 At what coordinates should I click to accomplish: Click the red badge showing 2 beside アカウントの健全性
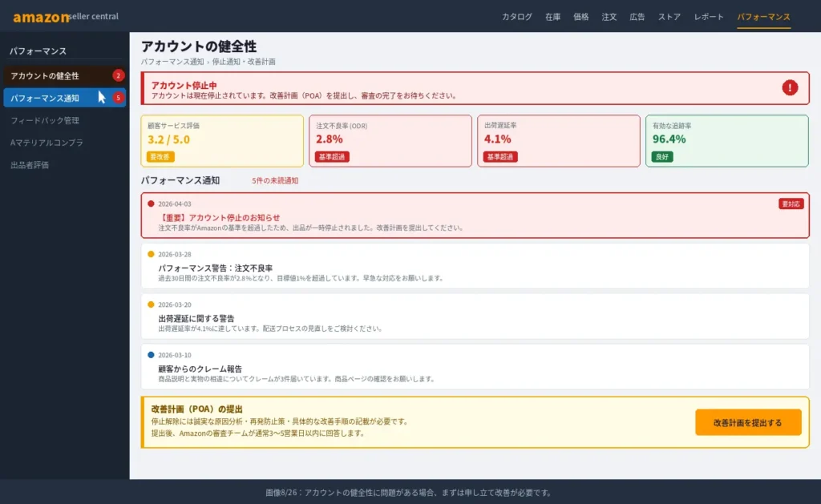[116, 75]
